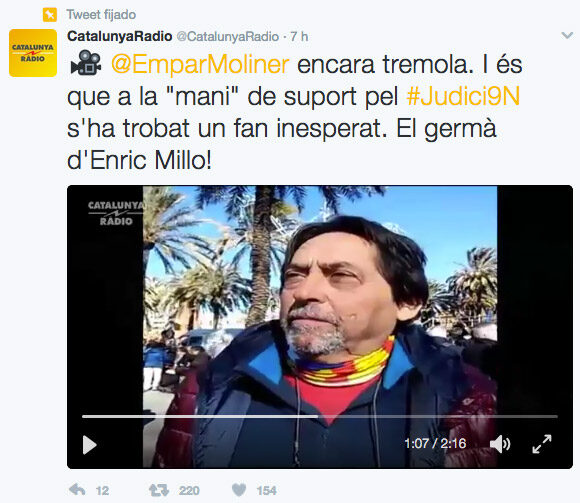Open the #Judici9N hashtag
Viewport: 580px width, 503px height.
[x=463, y=96]
